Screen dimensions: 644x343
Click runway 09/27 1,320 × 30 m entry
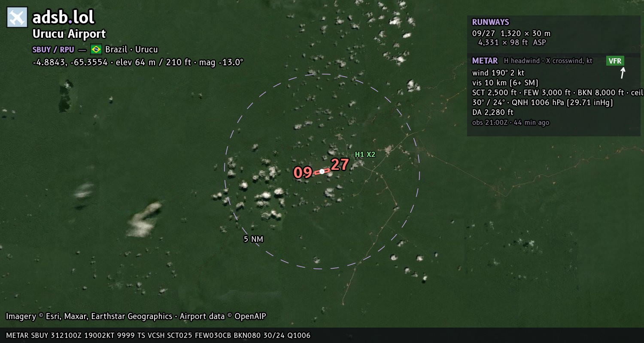pos(511,33)
